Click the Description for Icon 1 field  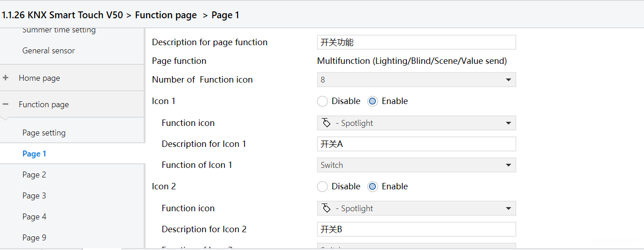416,144
